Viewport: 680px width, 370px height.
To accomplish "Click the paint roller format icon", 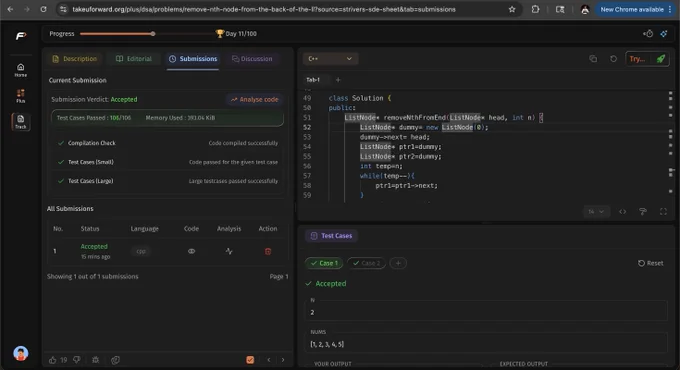I will [x=643, y=212].
